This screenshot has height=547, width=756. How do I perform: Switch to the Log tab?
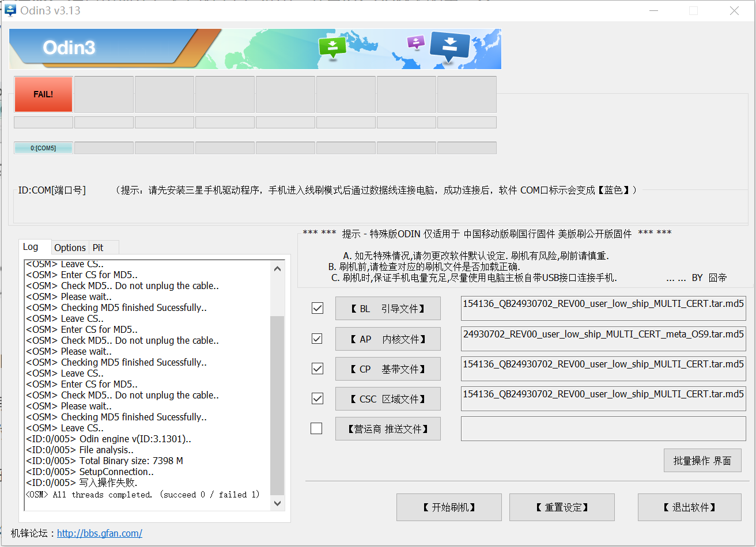tap(35, 247)
